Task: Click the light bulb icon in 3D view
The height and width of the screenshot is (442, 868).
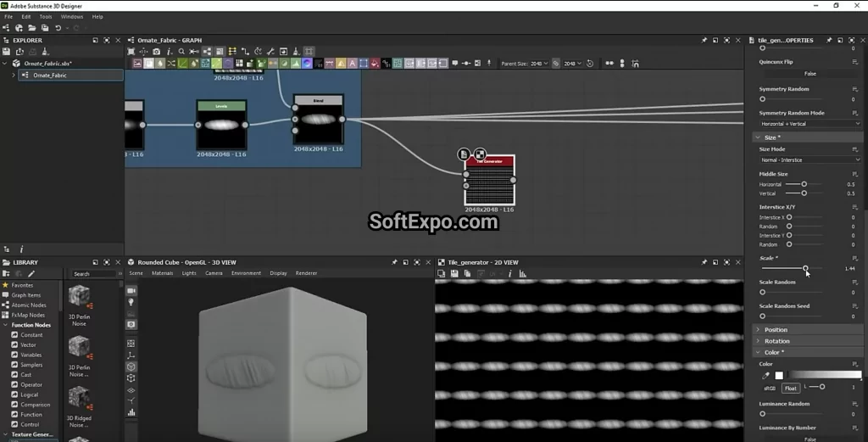Action: pos(131,302)
